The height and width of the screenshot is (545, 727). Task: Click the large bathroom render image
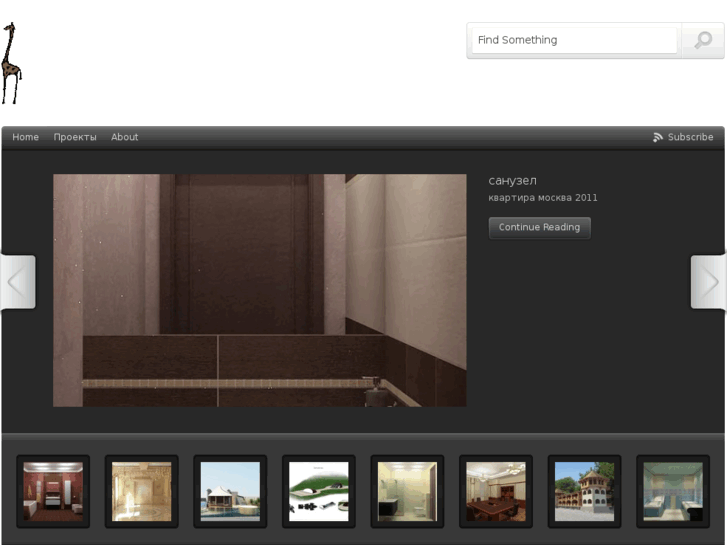[260, 290]
